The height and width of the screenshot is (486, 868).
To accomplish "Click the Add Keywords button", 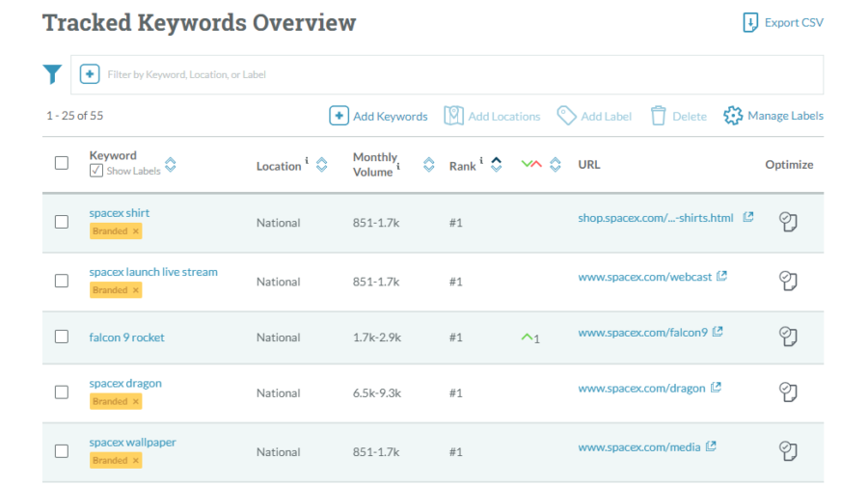I will click(x=379, y=116).
